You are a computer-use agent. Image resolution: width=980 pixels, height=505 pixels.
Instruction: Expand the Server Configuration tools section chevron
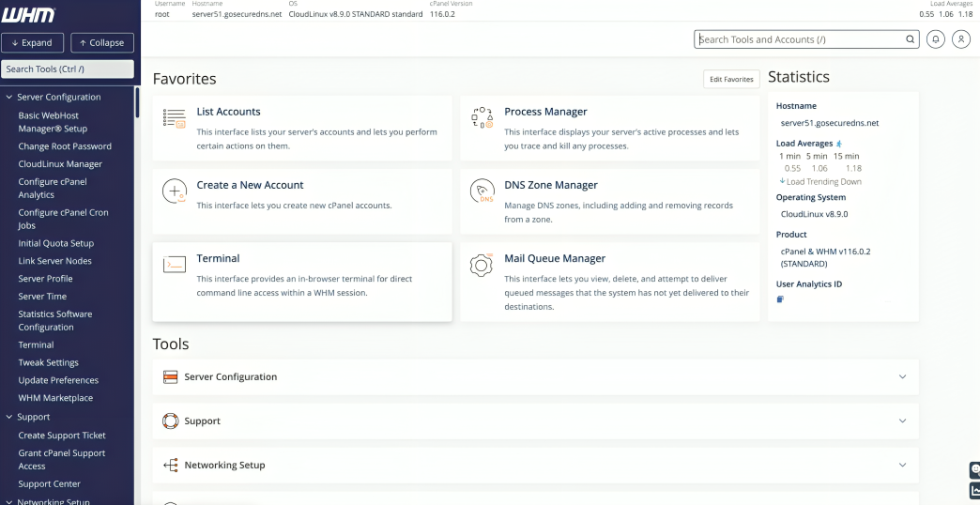[902, 377]
